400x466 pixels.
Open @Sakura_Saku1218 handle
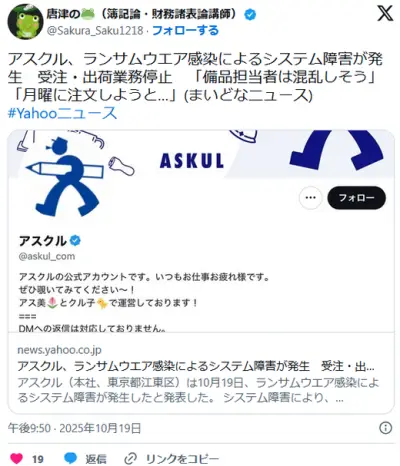[95, 31]
